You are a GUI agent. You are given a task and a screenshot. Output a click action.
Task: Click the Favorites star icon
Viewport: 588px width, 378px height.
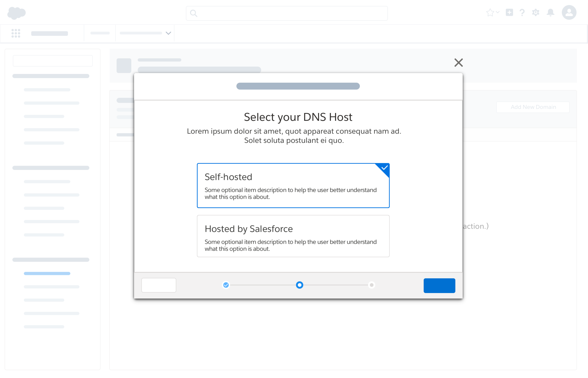click(x=490, y=12)
